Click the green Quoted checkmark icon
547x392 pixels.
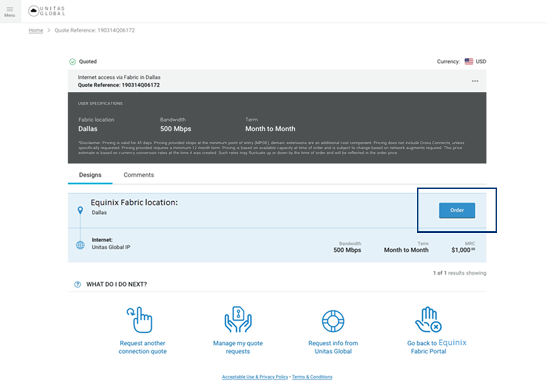click(72, 62)
